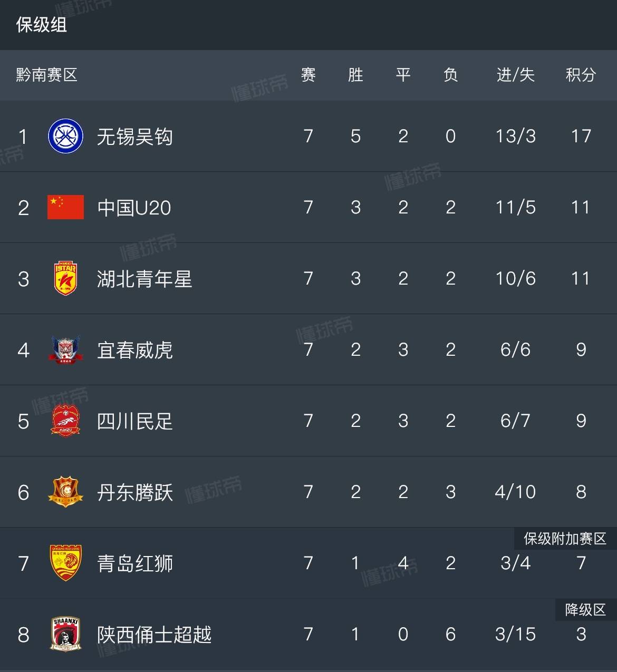Tap the 陕西俑士超越 Shaanxi badge

[65, 634]
